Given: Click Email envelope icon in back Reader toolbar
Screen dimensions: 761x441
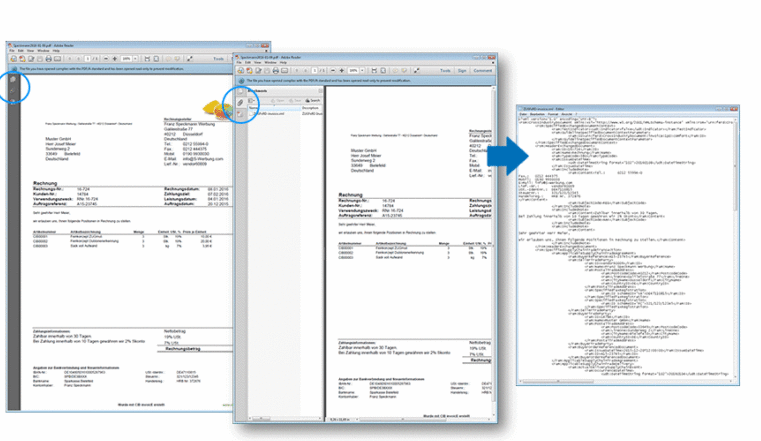Looking at the screenshot, I should (x=57, y=59).
